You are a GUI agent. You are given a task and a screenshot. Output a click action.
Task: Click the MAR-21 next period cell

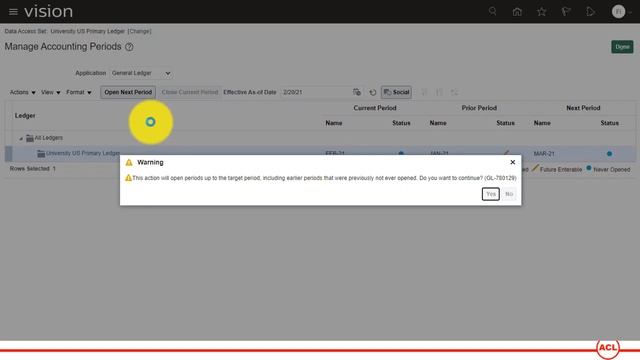point(544,154)
